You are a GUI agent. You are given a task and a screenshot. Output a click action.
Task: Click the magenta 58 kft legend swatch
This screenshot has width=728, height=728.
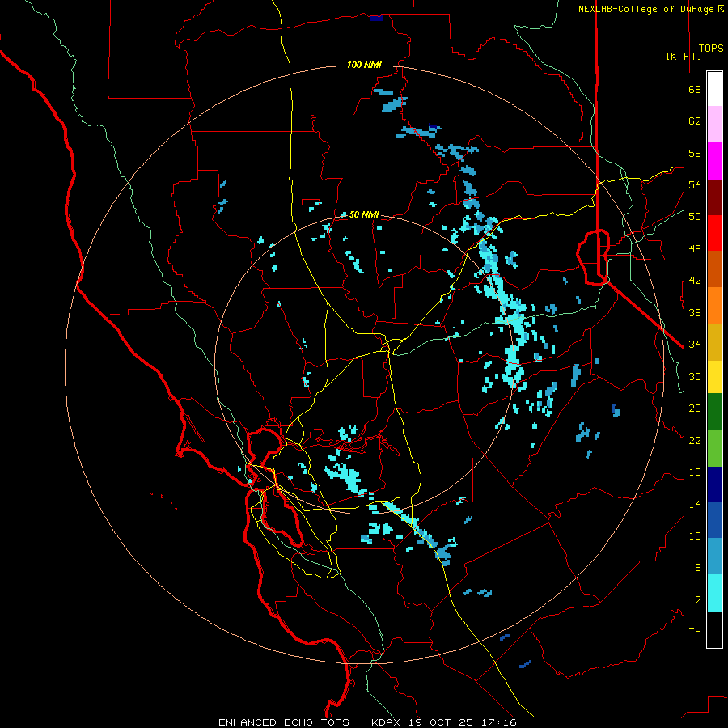pyautogui.click(x=714, y=161)
